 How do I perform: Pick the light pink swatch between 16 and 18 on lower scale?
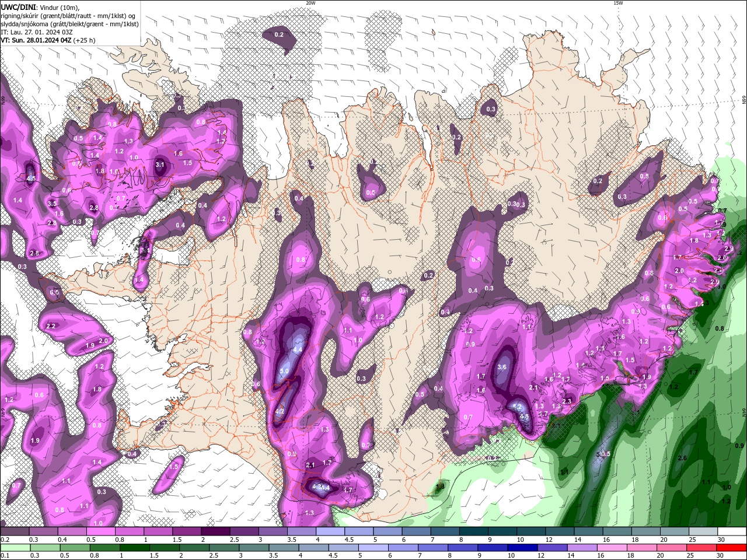coord(612,548)
